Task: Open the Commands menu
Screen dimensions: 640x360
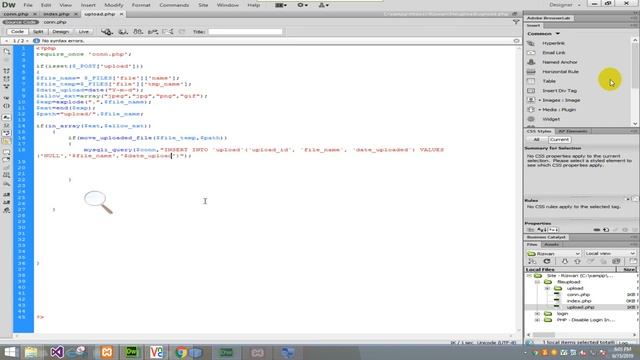Action: pyautogui.click(x=174, y=5)
